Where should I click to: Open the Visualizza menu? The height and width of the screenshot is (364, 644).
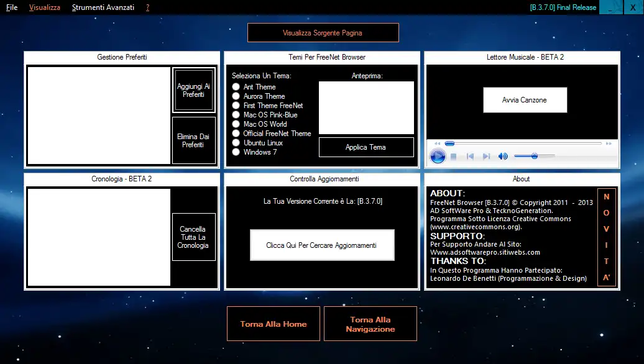tap(44, 7)
